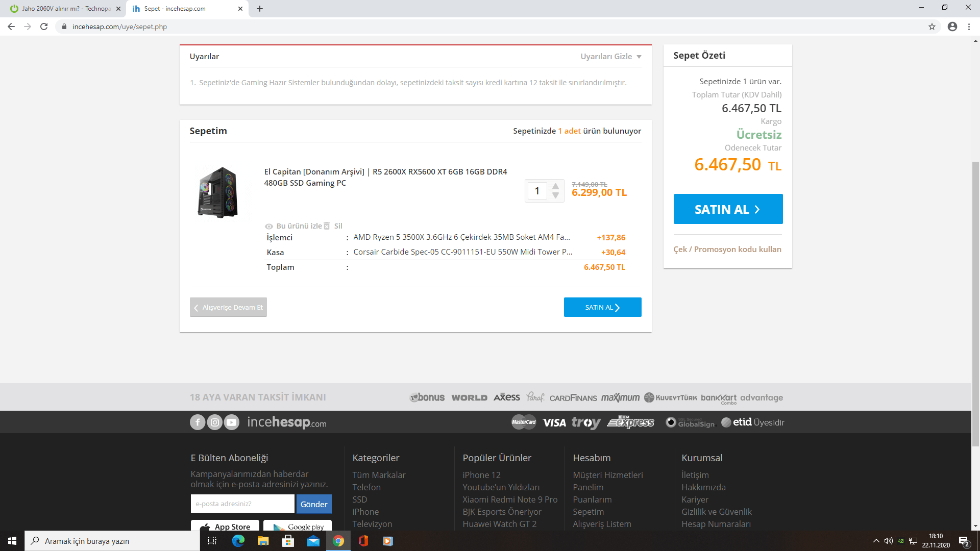980x551 pixels.
Task: Bookmark this page with star icon
Action: 932,27
